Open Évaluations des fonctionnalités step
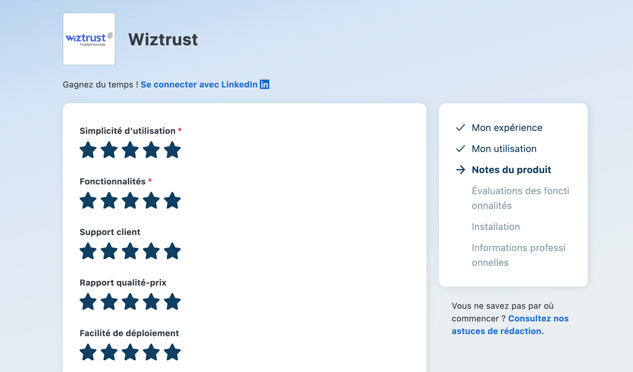Viewport: 633px width, 372px height. [x=520, y=198]
